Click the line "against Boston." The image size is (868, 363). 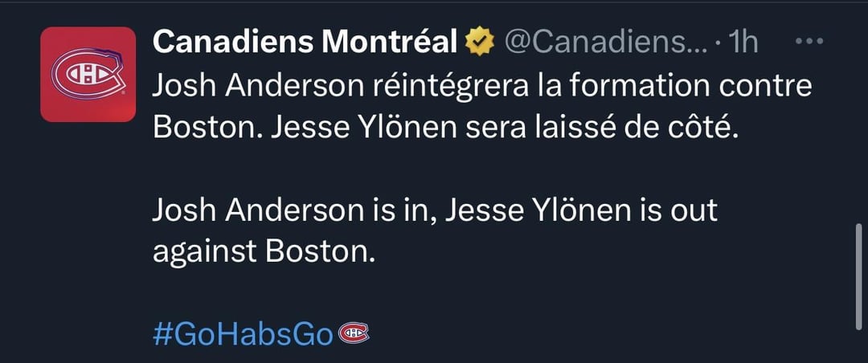264,252
